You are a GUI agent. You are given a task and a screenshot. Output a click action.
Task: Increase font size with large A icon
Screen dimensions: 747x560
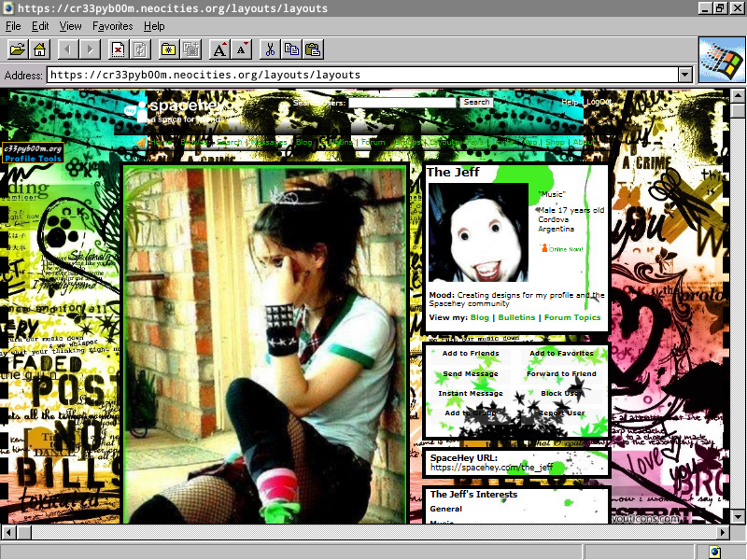click(x=219, y=49)
